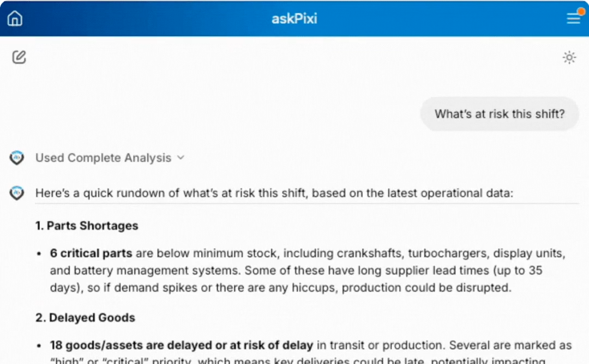Click the bold "6 critical parts" text
This screenshot has height=364, width=589.
click(x=91, y=253)
